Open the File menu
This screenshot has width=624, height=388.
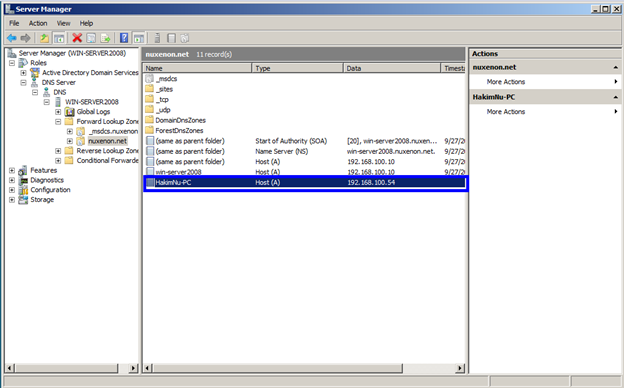tap(14, 23)
